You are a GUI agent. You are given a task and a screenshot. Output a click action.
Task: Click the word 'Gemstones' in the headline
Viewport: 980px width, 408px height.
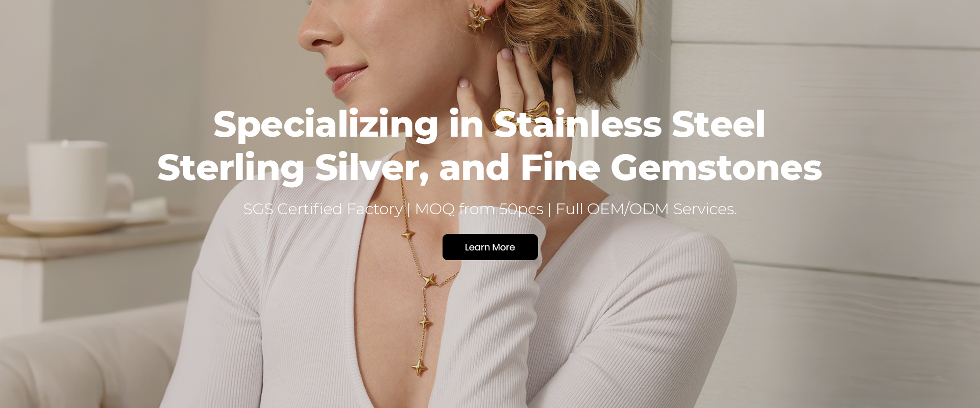pos(717,168)
